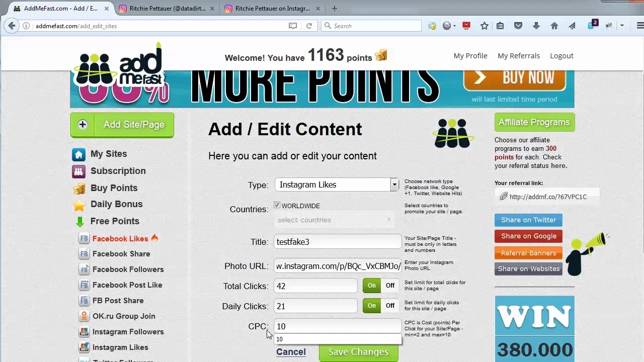
Task: Switch to Ritchie Pettauer on Instagram tab
Action: pyautogui.click(x=272, y=9)
